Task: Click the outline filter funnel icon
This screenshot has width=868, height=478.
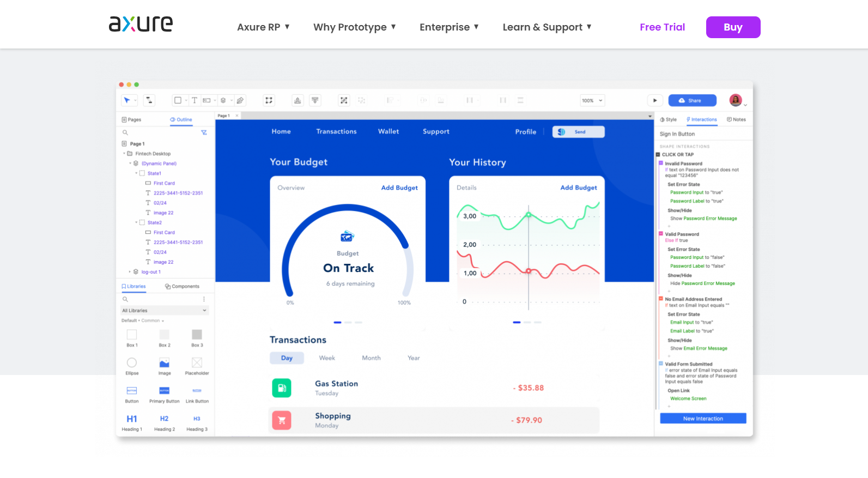Action: [x=204, y=132]
